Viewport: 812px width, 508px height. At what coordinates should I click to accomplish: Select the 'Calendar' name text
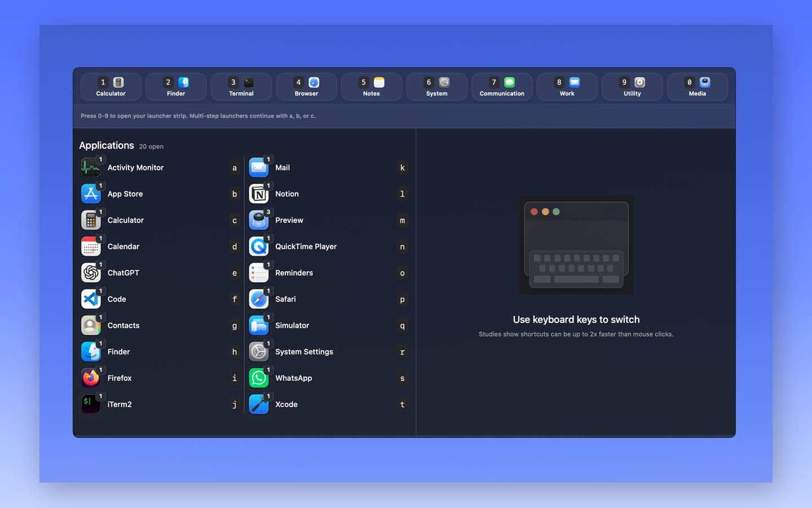coord(123,247)
